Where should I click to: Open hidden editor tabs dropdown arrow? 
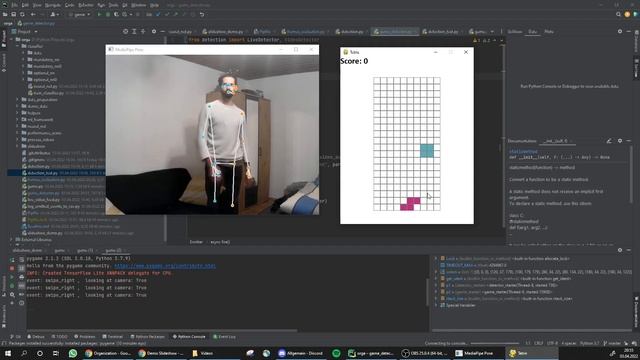tap(492, 31)
